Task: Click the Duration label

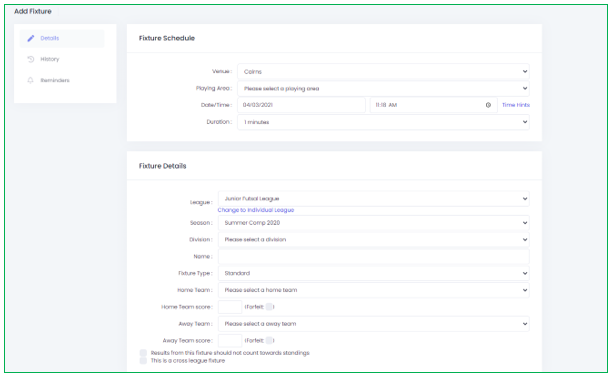Action: (x=219, y=122)
